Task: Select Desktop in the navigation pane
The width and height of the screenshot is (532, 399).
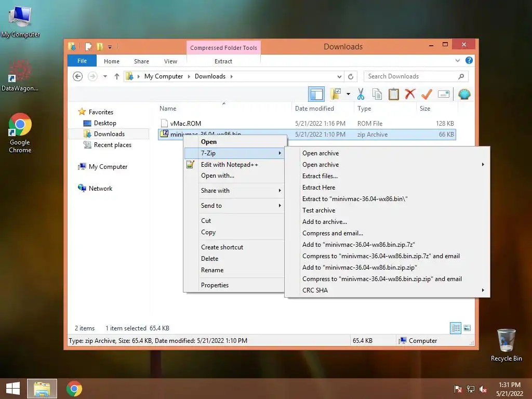Action: point(105,123)
